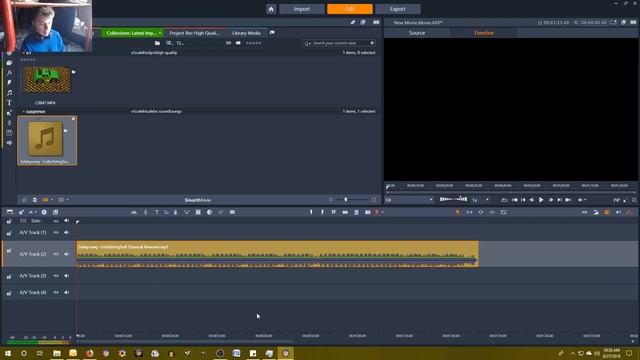Select the music note sidebar category
This screenshot has height=360, width=640.
(x=9, y=93)
